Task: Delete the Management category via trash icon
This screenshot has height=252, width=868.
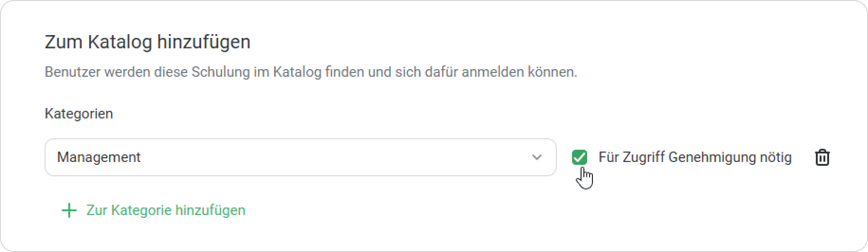Action: coord(822,157)
